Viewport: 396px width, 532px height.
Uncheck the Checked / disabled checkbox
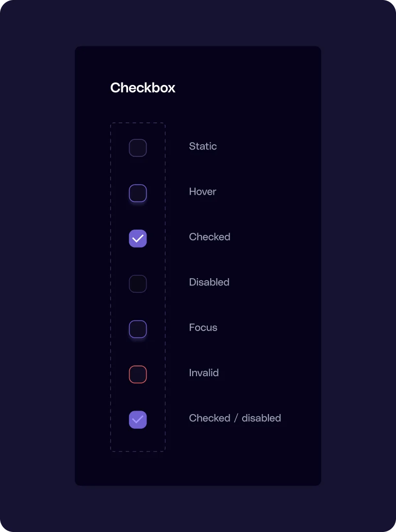(138, 419)
